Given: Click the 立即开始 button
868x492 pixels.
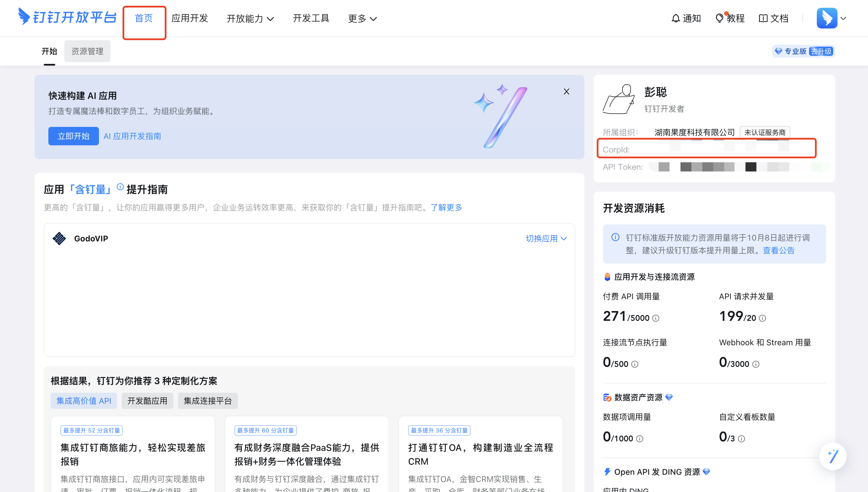Looking at the screenshot, I should 73,136.
